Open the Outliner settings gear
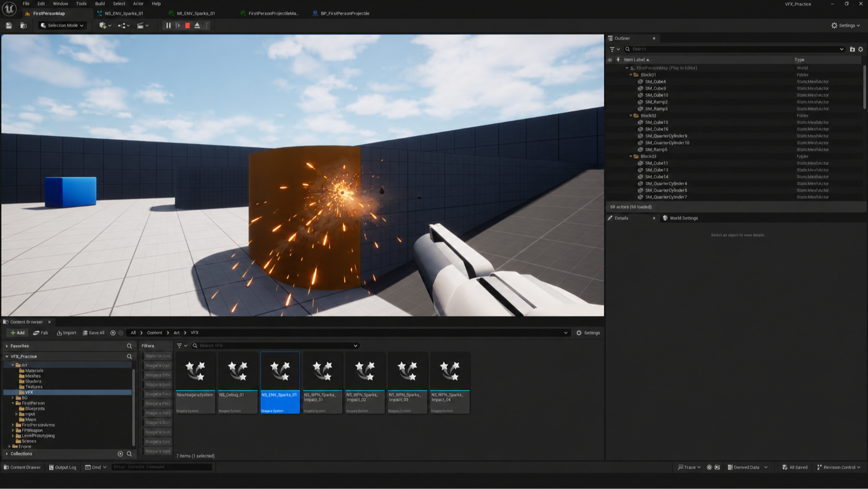The image size is (868, 489). click(x=861, y=49)
